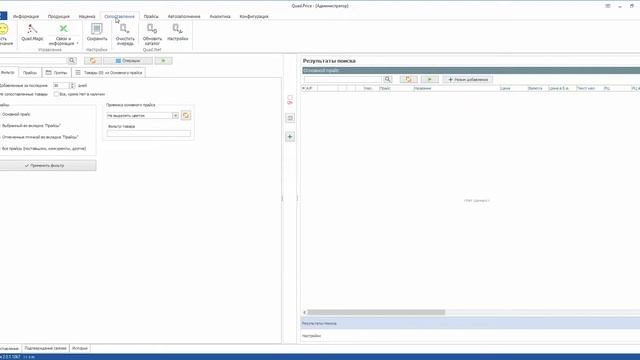Click the Фильтр товара input field

click(149, 133)
